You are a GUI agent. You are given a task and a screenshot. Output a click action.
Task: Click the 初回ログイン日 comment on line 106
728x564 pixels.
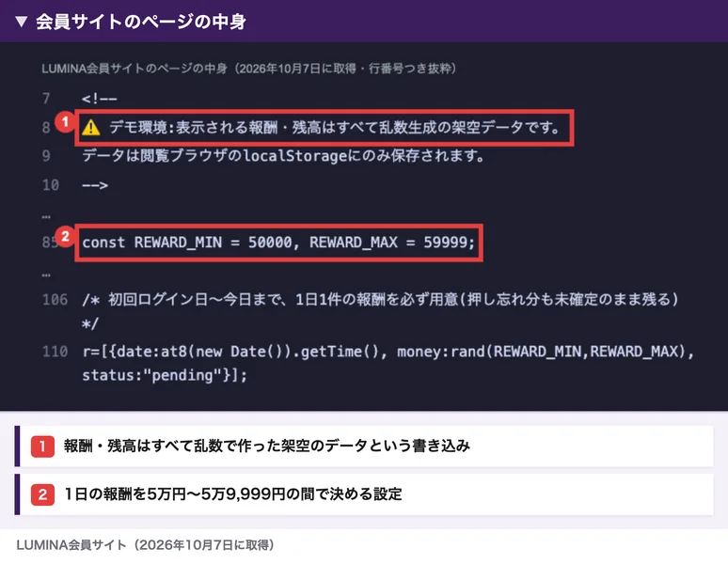(380, 311)
